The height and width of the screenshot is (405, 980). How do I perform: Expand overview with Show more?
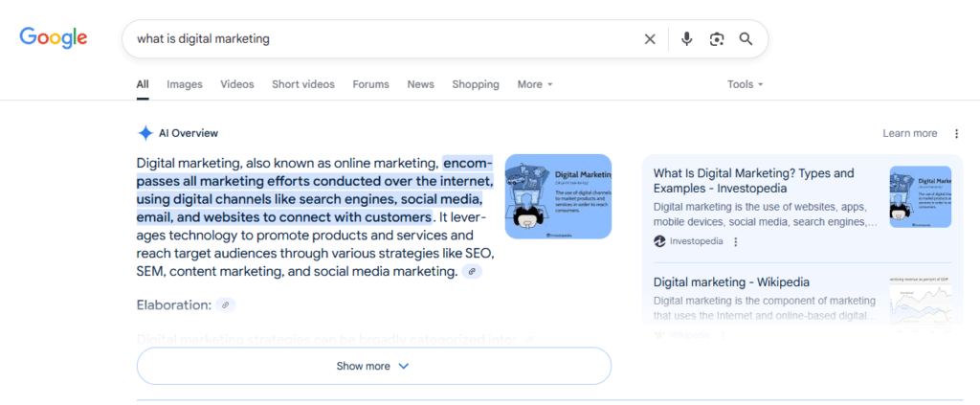374,366
